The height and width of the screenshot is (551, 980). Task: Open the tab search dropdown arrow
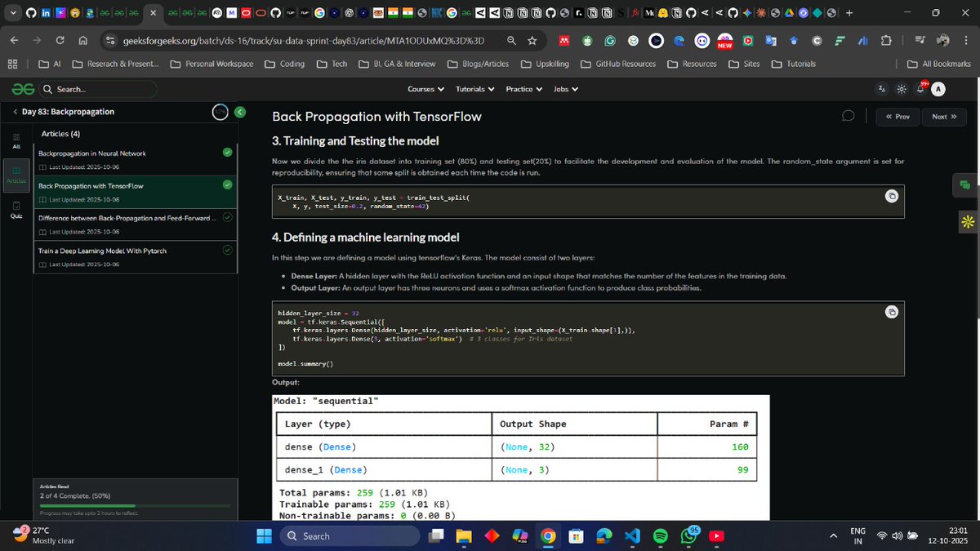click(12, 12)
